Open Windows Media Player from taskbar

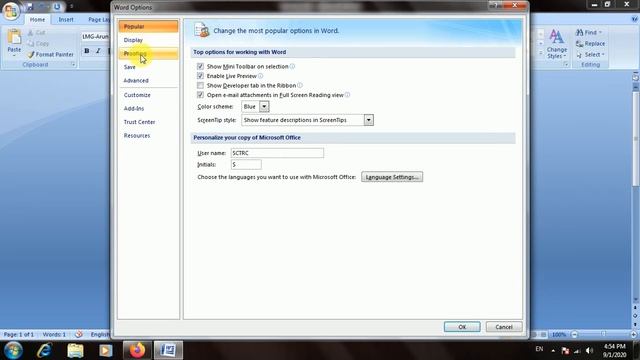[x=106, y=350]
